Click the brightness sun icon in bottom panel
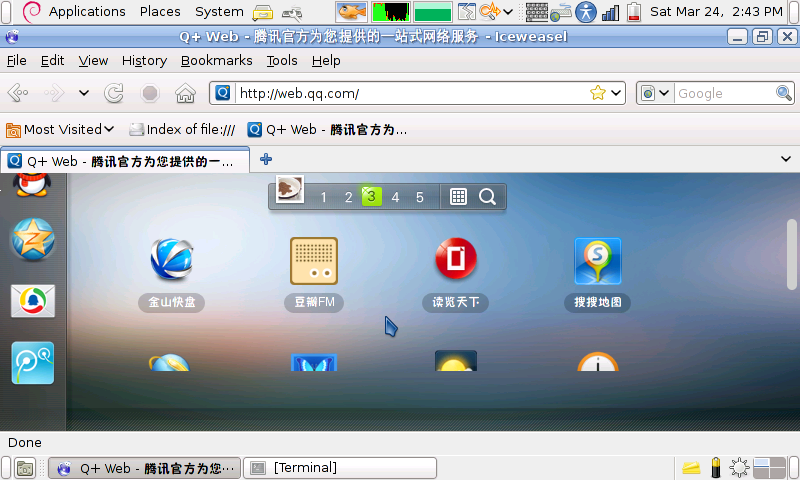This screenshot has height=480, width=800. (x=739, y=467)
